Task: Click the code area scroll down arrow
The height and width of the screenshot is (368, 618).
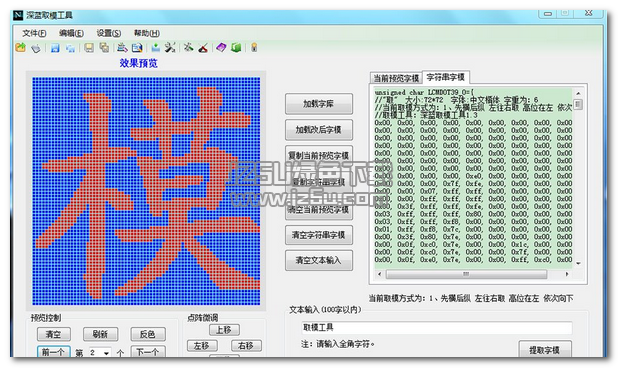Action: pyautogui.click(x=578, y=263)
